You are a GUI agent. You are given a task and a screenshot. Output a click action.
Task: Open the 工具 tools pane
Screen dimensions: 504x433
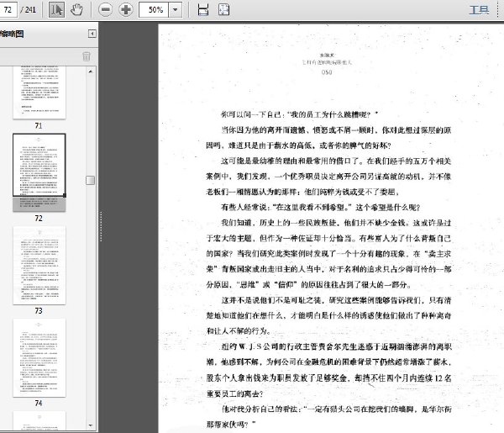[479, 9]
